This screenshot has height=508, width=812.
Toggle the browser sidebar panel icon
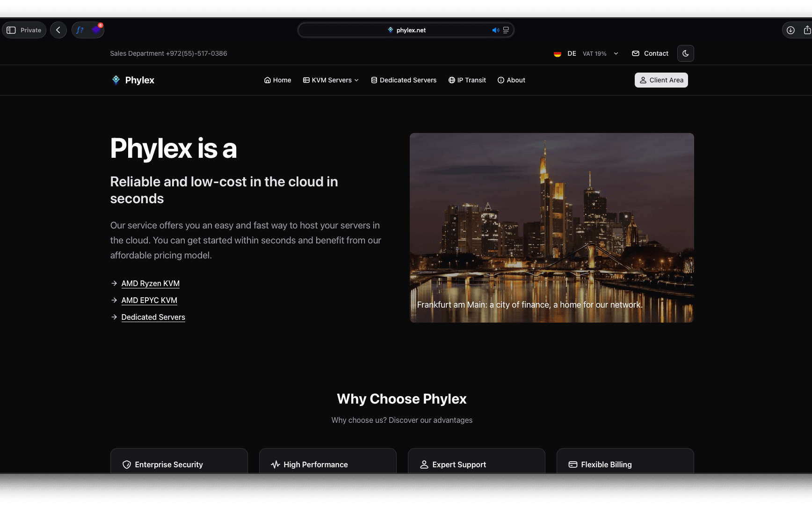(x=11, y=30)
